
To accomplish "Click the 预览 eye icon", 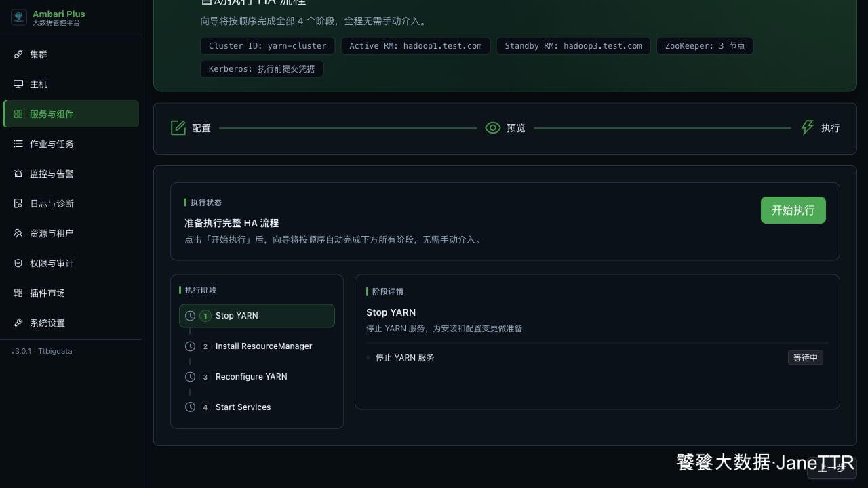I will tap(493, 127).
